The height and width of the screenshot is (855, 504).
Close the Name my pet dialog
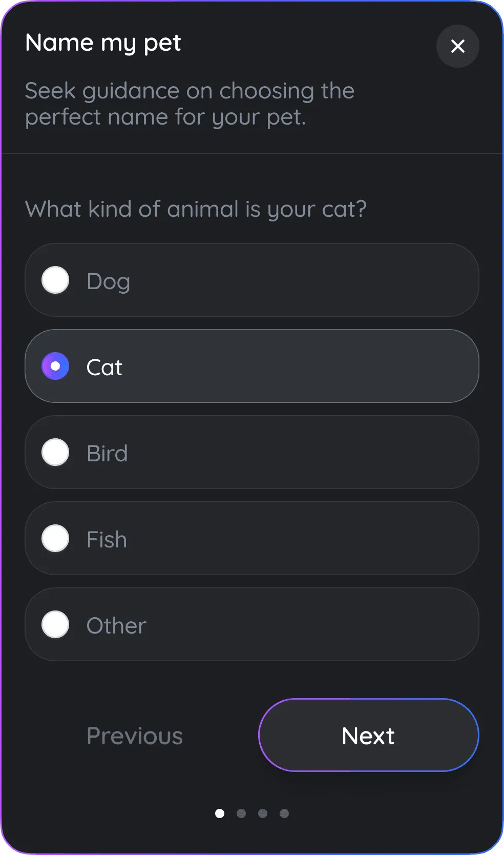pos(457,46)
